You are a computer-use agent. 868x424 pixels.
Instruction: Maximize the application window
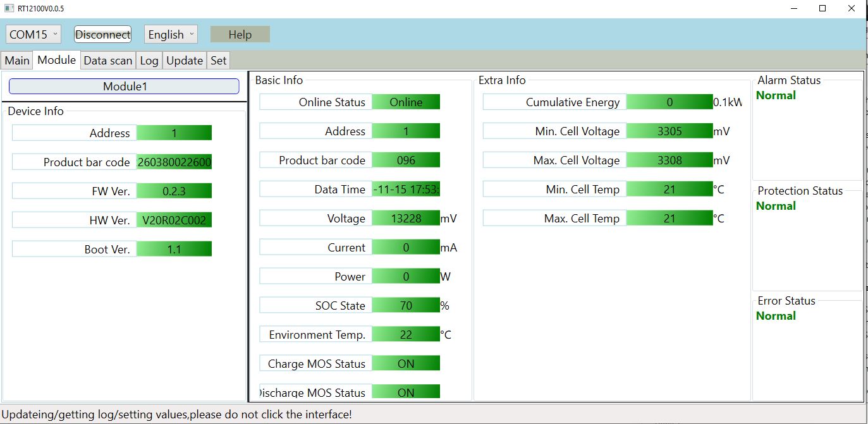pos(822,8)
